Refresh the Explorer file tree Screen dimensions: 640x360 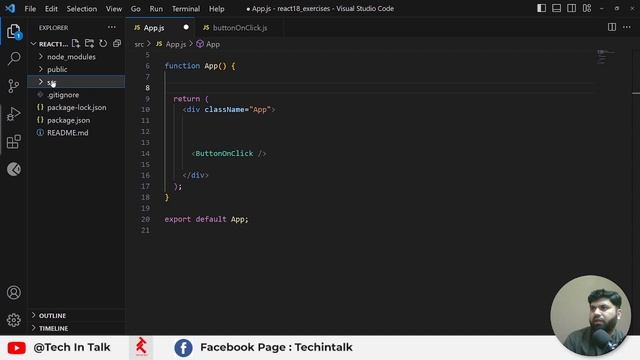(103, 44)
